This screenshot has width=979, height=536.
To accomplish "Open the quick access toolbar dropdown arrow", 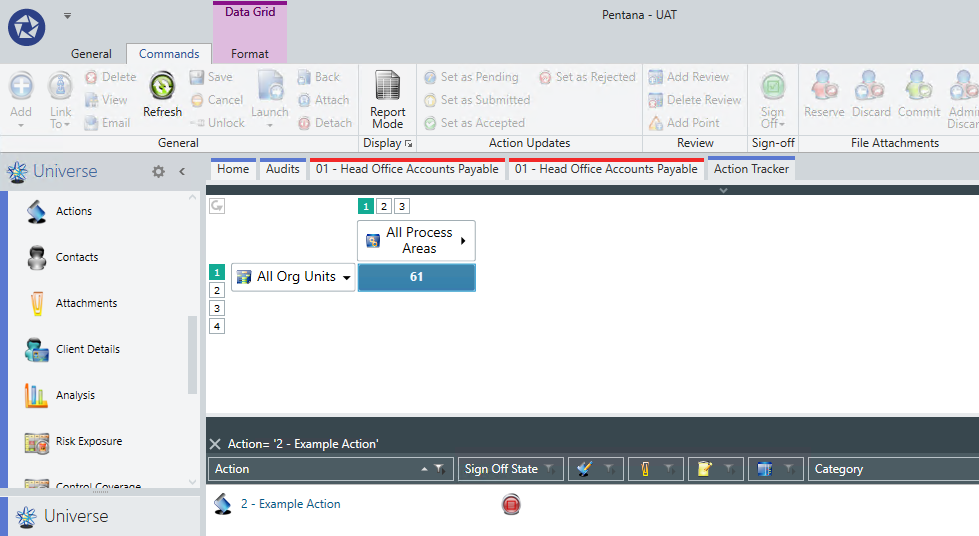I will click(x=67, y=16).
